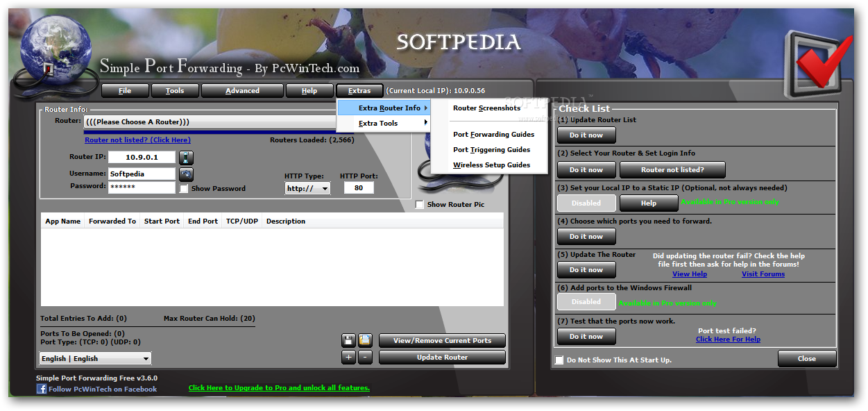The width and height of the screenshot is (868, 411).
Task: Click the End Port column header
Action: coord(203,221)
